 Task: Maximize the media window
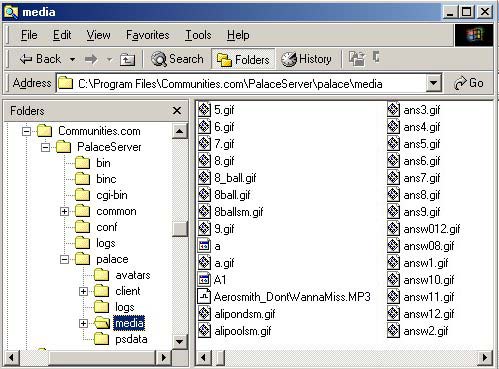coord(466,12)
